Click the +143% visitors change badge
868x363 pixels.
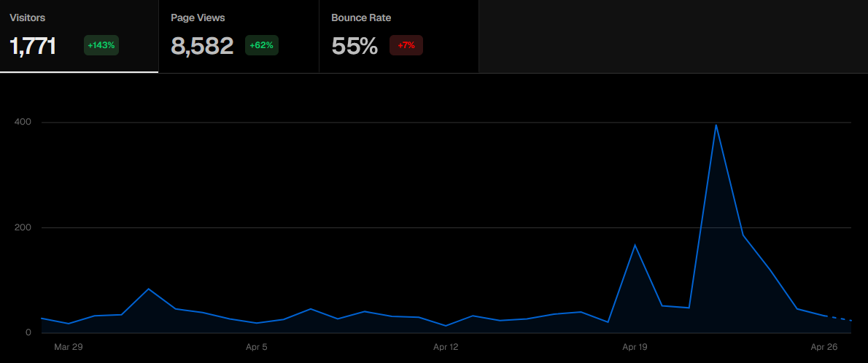[101, 45]
